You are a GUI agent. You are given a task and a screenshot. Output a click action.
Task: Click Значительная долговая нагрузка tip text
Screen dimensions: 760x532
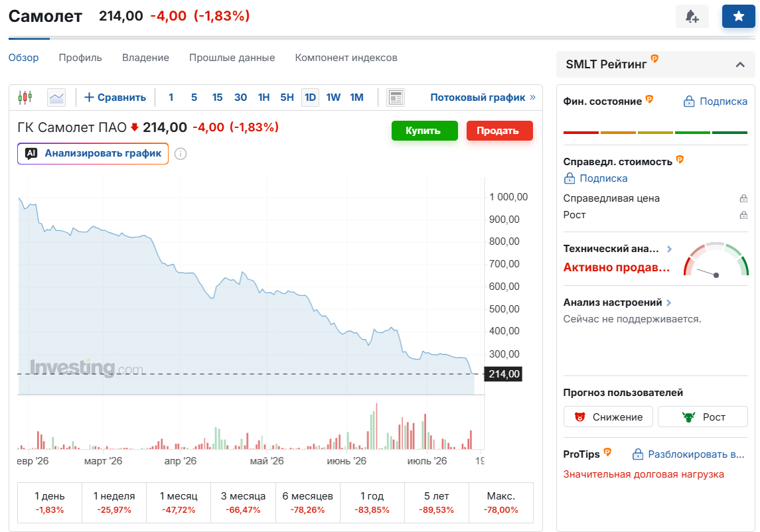(x=643, y=474)
